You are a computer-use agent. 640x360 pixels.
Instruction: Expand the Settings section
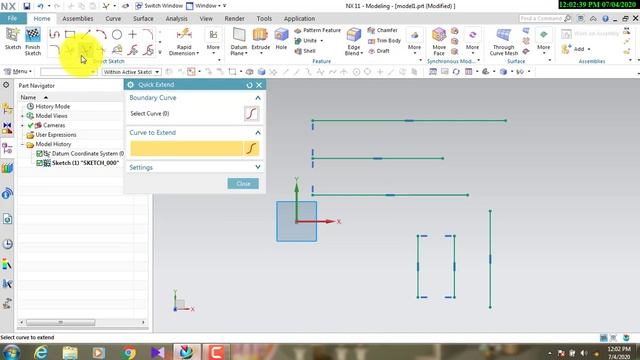[258, 167]
